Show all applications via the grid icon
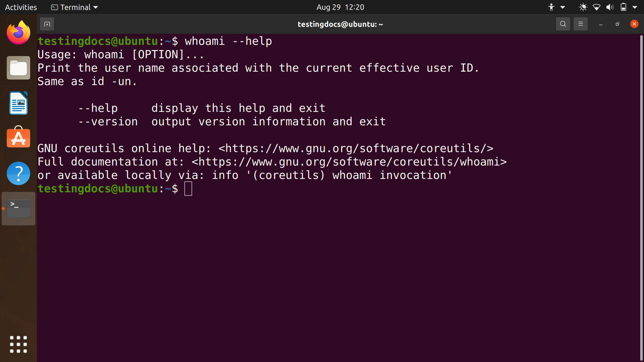The height and width of the screenshot is (362, 644). pyautogui.click(x=18, y=344)
